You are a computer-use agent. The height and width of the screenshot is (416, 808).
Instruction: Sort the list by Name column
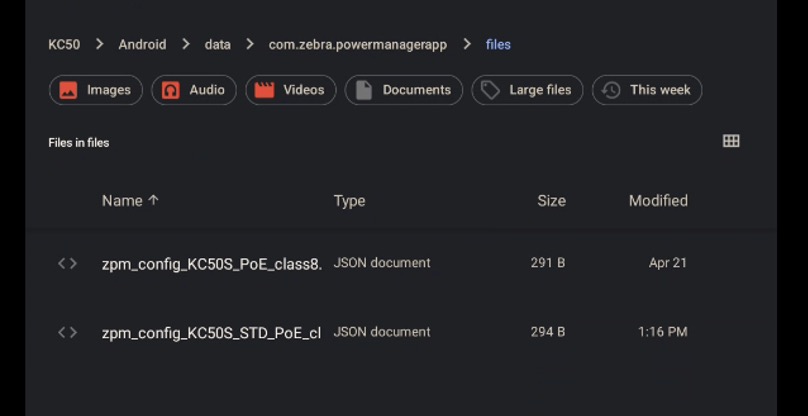(130, 201)
